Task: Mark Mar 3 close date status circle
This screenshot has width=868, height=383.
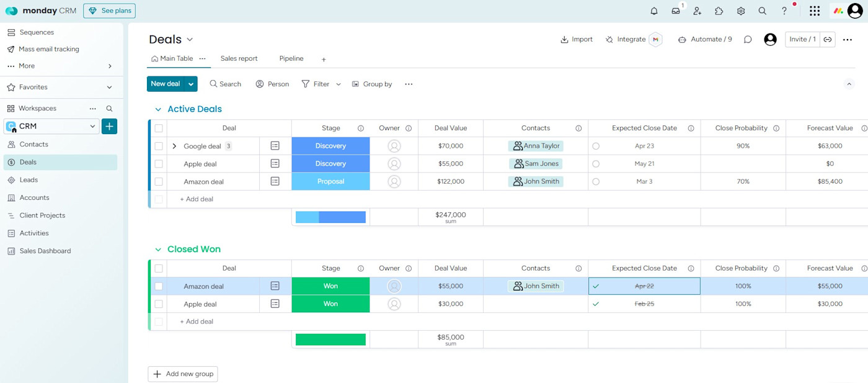Action: [x=596, y=181]
